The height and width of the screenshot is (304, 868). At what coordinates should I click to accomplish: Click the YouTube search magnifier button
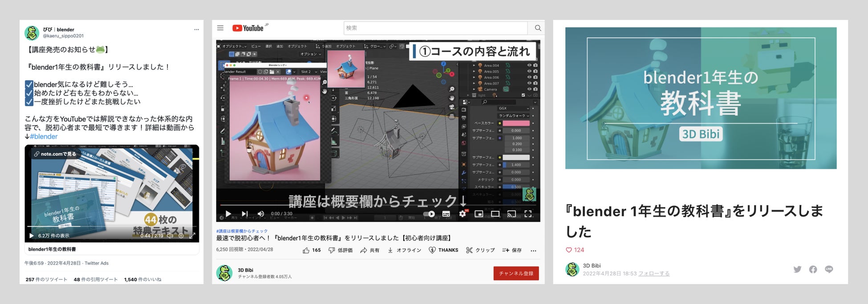538,28
